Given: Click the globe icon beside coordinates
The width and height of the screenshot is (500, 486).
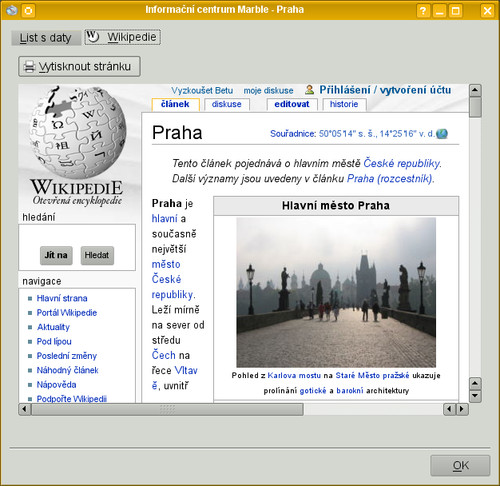Looking at the screenshot, I should (442, 134).
